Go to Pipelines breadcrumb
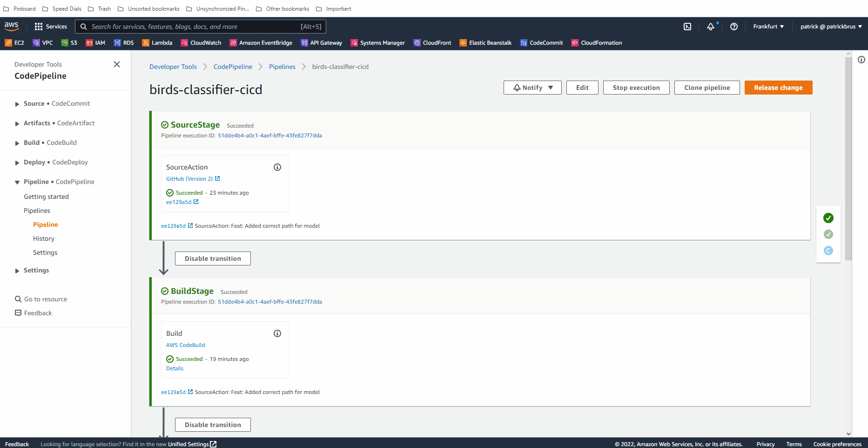 tap(282, 67)
